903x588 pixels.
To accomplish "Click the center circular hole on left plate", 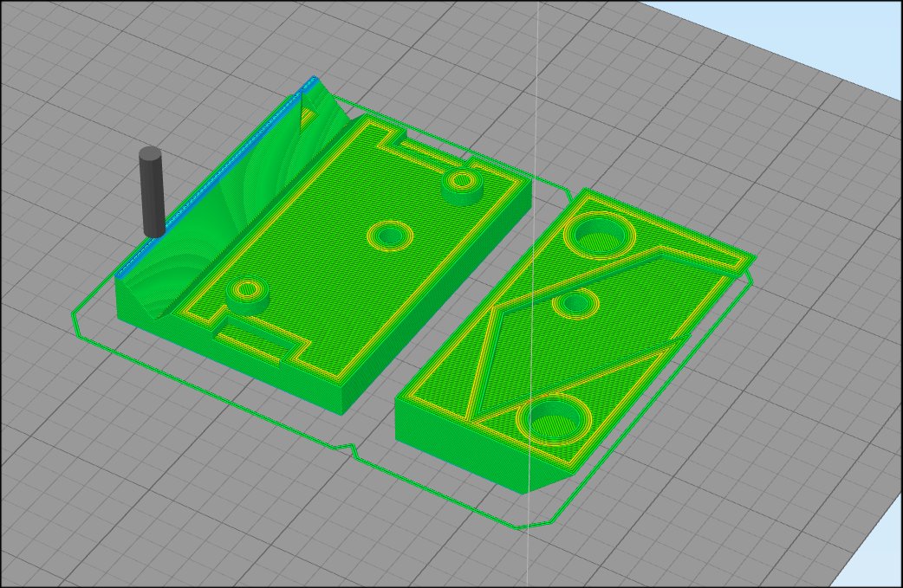I will (x=390, y=236).
